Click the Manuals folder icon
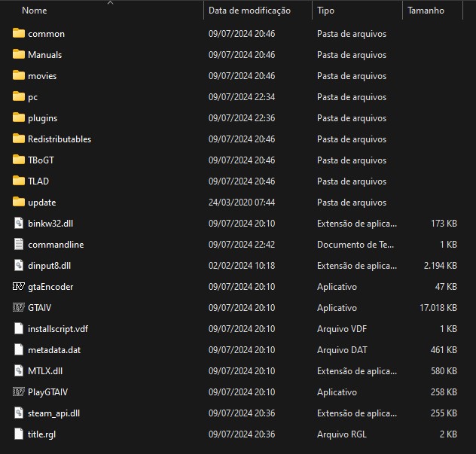 (x=19, y=54)
